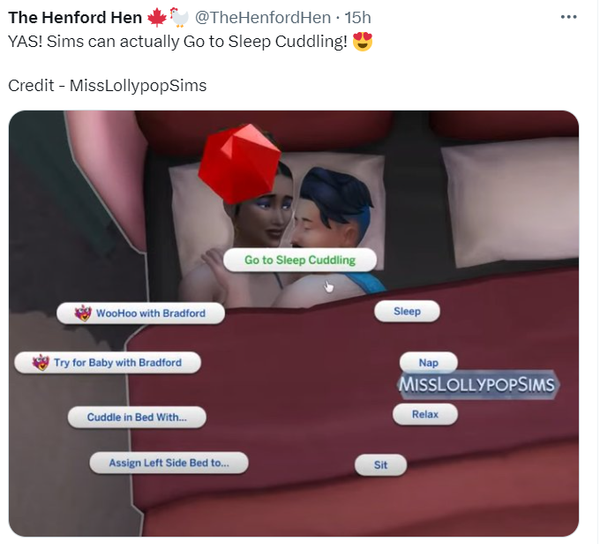The height and width of the screenshot is (544, 600).
Task: Open The Henford Hen profile name
Action: tap(75, 18)
